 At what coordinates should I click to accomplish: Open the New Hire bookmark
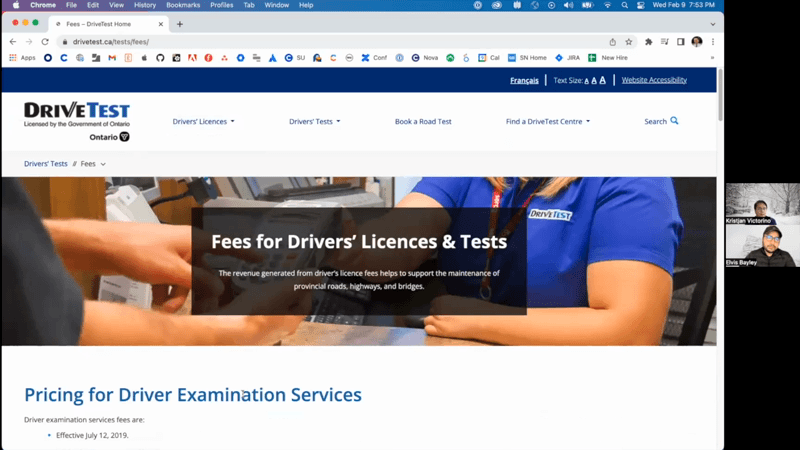[608, 58]
